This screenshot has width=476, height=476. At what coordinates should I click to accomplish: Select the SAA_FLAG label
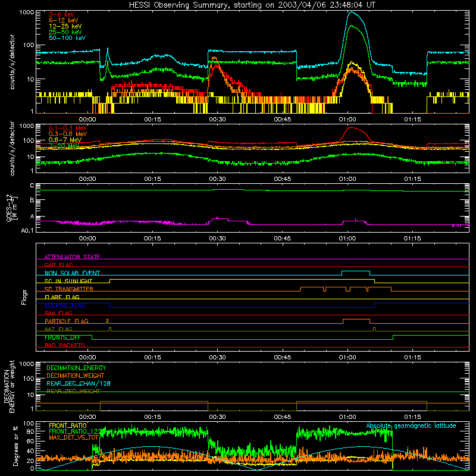point(58,313)
